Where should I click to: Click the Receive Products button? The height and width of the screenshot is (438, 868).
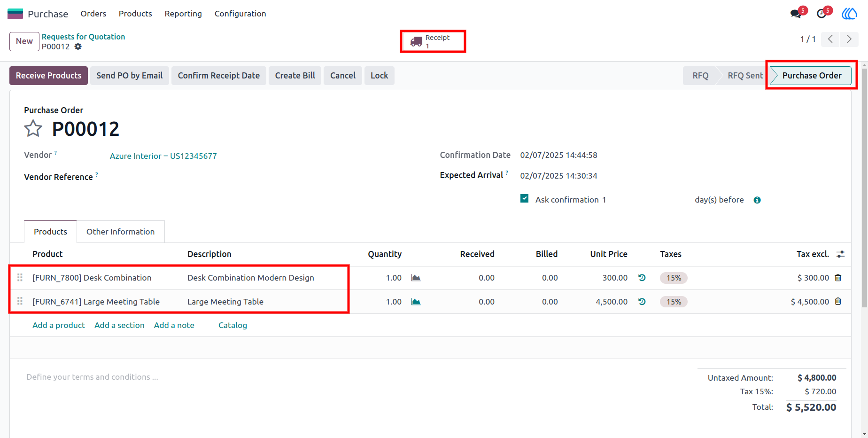[49, 76]
